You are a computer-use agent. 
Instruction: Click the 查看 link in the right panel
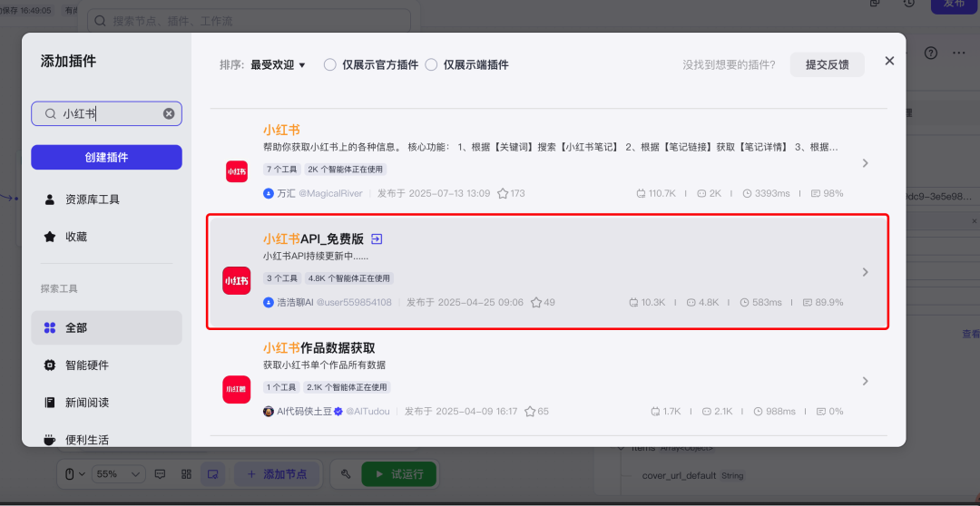tap(971, 335)
